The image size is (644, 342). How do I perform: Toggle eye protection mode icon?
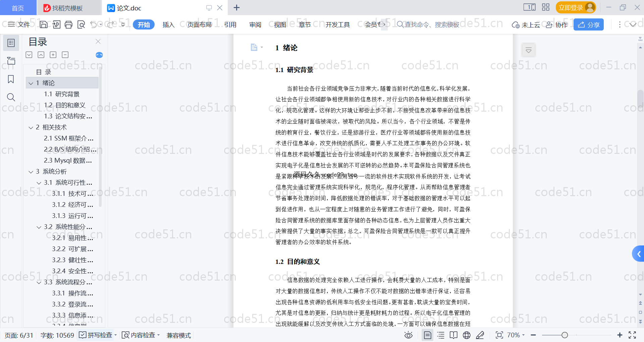pos(408,335)
